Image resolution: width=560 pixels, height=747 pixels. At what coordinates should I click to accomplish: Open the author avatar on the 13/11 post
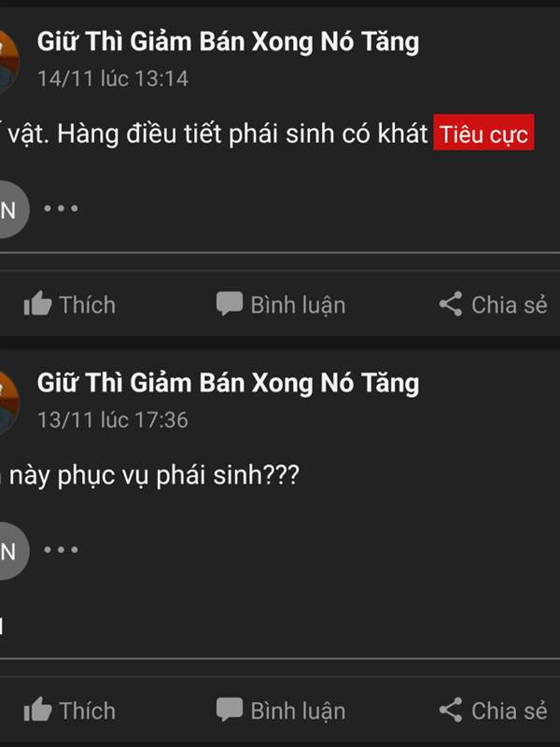pyautogui.click(x=8, y=403)
